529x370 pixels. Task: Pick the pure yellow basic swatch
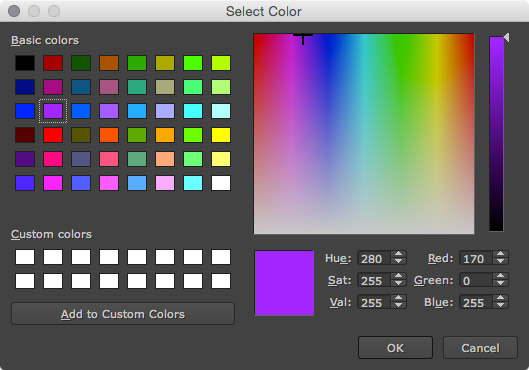tap(221, 135)
